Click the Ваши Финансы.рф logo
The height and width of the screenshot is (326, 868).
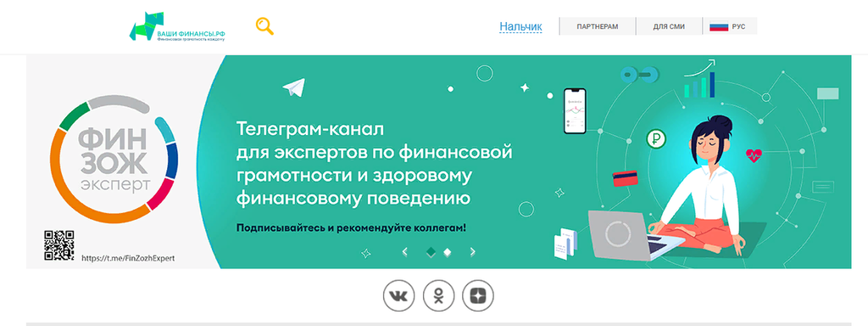point(177,26)
